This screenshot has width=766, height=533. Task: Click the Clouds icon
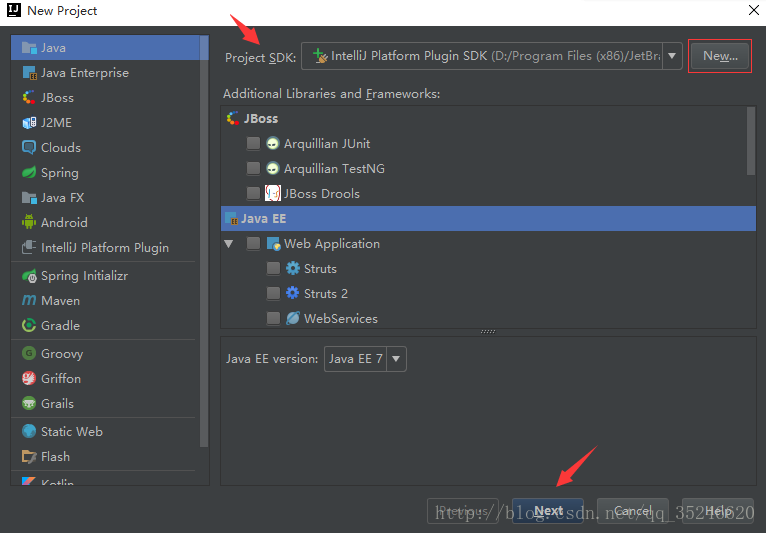29,148
